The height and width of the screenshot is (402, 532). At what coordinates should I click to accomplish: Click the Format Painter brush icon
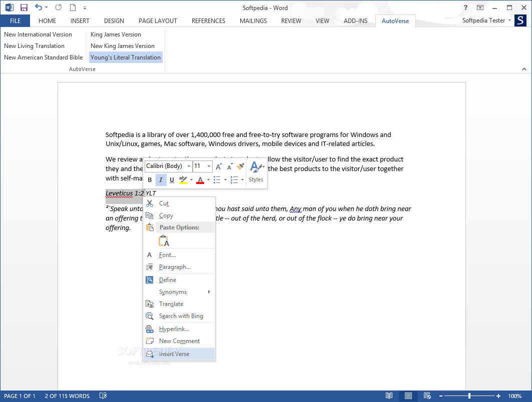coord(241,166)
